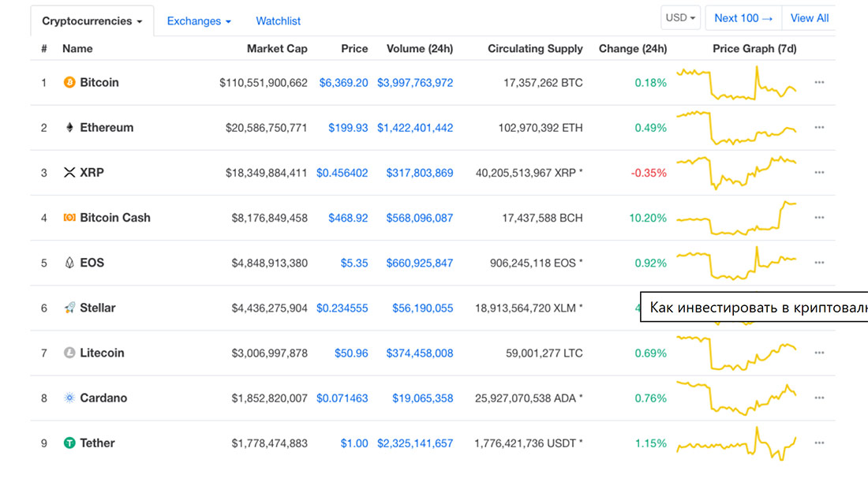The height and width of the screenshot is (482, 868).
Task: Click the Litecoin coin icon
Action: coord(69,353)
